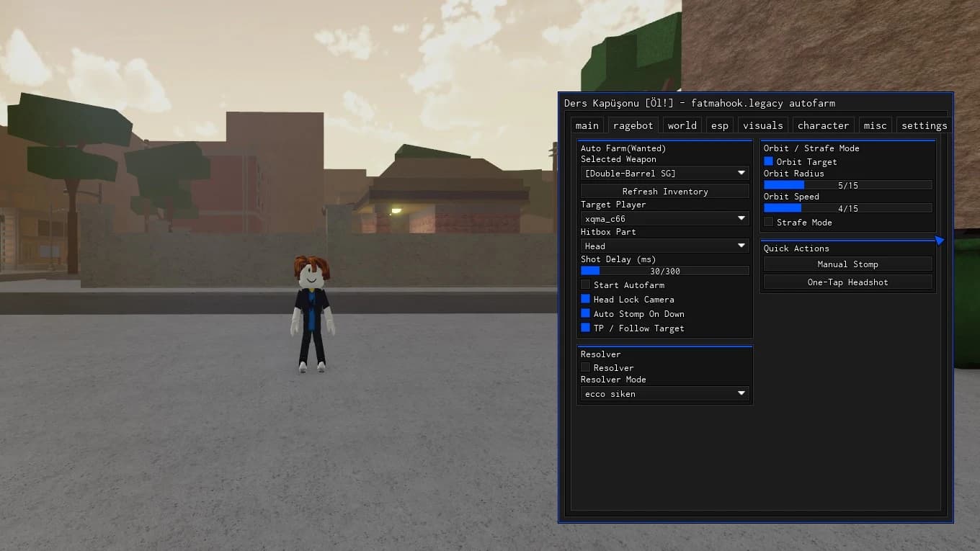Click the Resolver section header

600,354
